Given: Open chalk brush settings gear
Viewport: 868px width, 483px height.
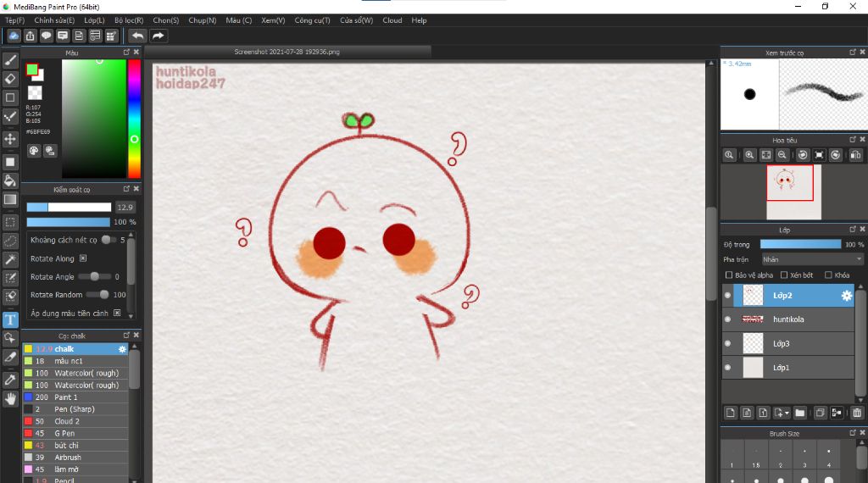Looking at the screenshot, I should click(122, 349).
